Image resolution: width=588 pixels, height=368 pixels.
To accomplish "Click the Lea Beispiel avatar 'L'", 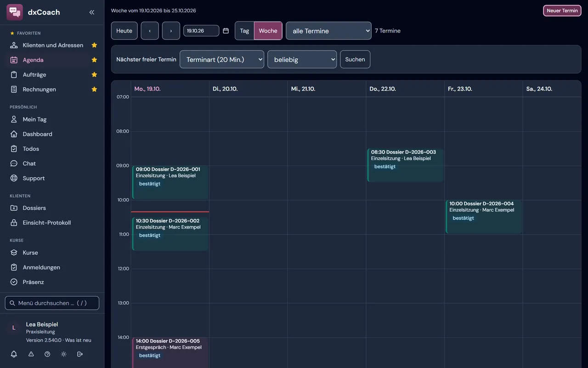I will click(14, 328).
